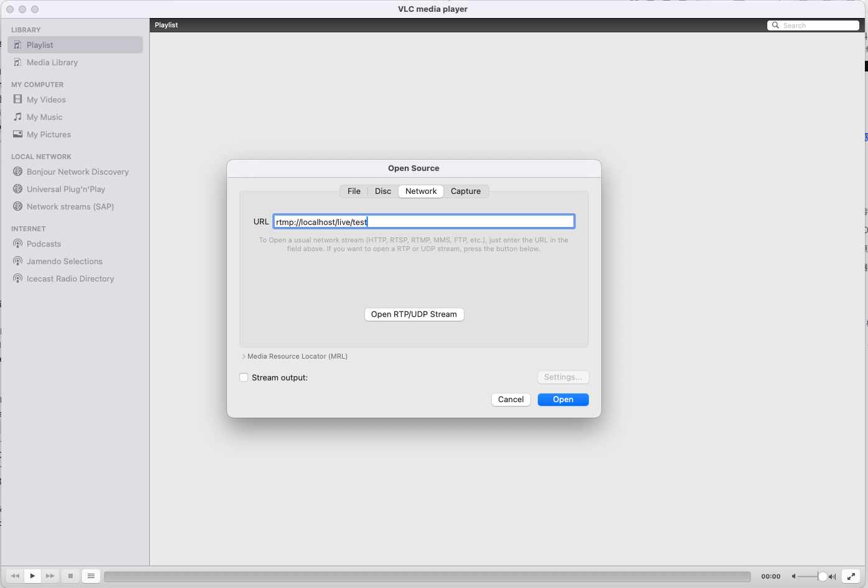Browse the Bonjour Network Discovery source
The height and width of the screenshot is (588, 868).
[76, 172]
